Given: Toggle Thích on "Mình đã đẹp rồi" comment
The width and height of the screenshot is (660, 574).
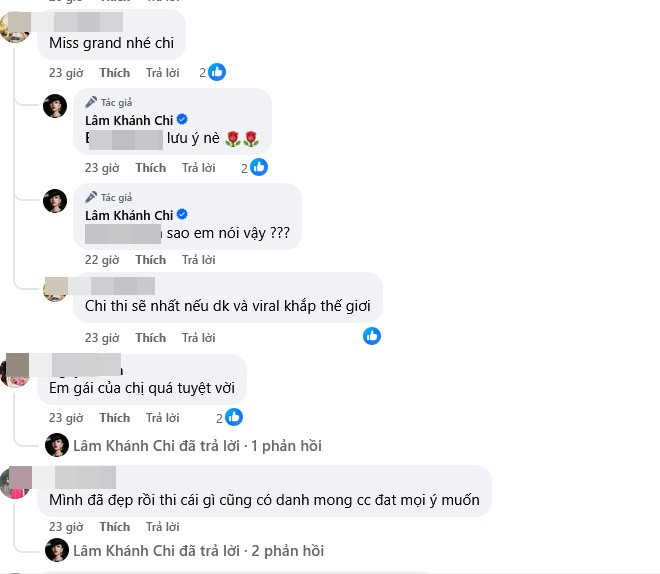Looking at the screenshot, I should point(114,527).
